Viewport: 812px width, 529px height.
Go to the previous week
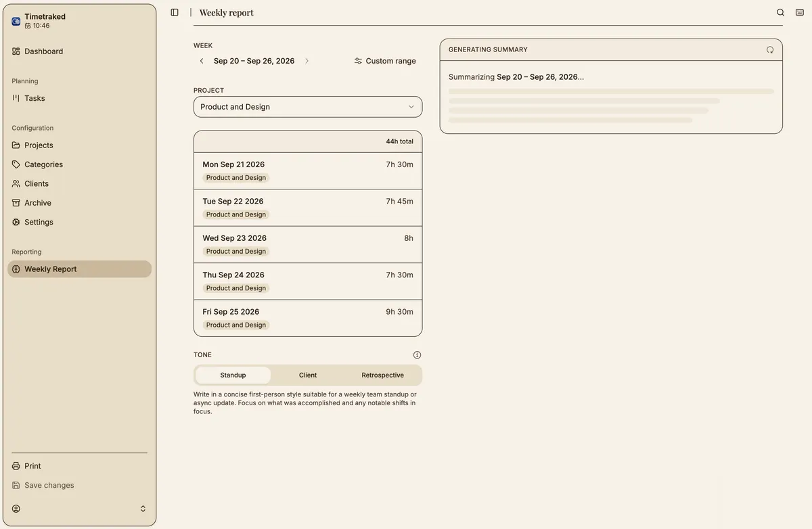pos(202,61)
